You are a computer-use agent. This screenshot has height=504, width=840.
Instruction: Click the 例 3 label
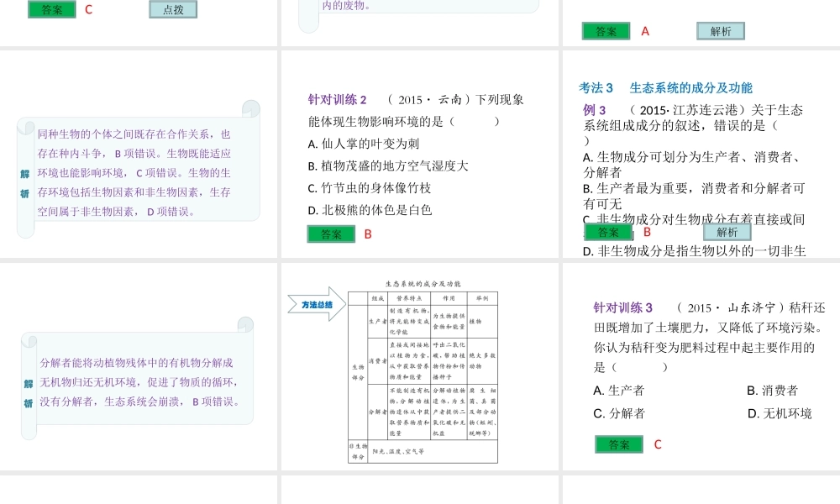tap(594, 110)
